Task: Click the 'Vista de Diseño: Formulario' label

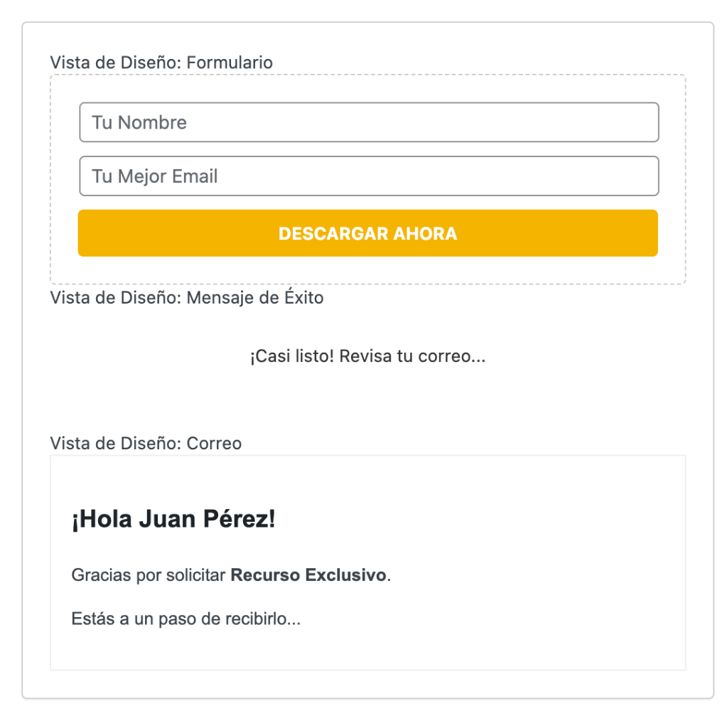Action: coord(161,63)
